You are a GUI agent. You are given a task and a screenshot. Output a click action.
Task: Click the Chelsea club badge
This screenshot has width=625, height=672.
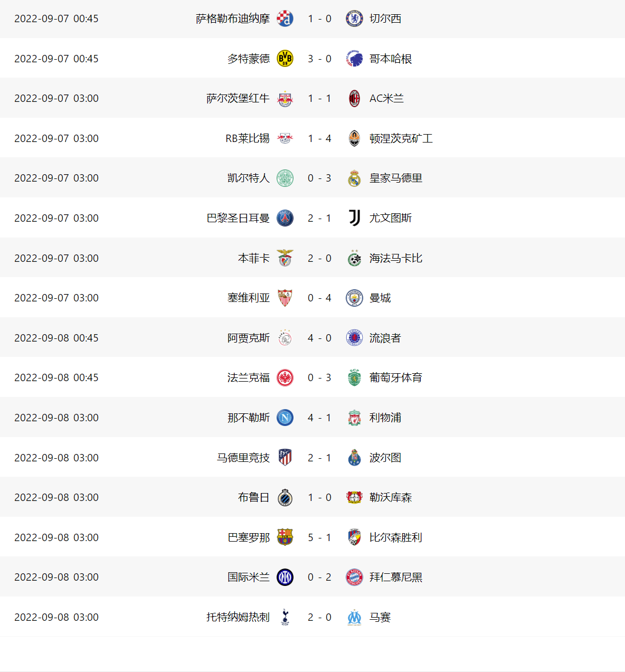(x=354, y=18)
